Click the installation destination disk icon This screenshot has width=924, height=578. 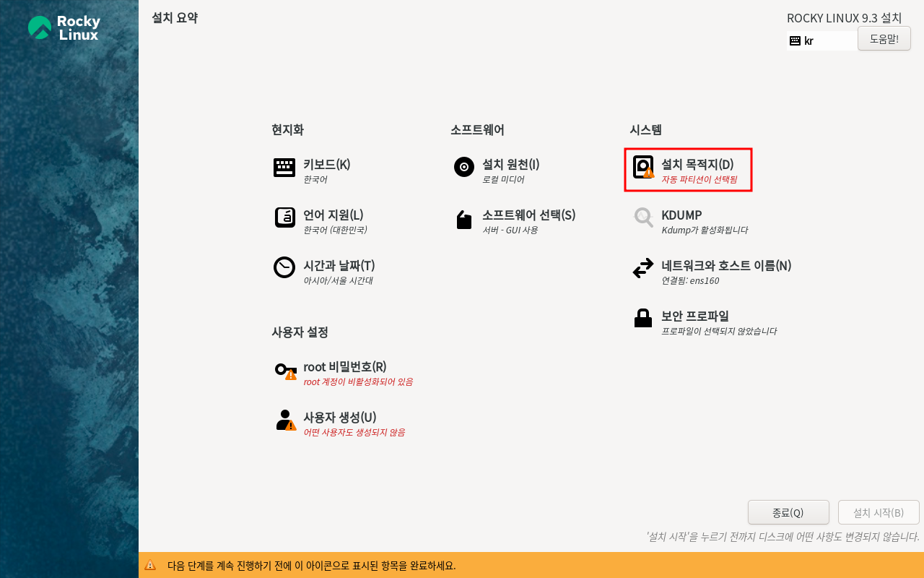click(x=642, y=167)
